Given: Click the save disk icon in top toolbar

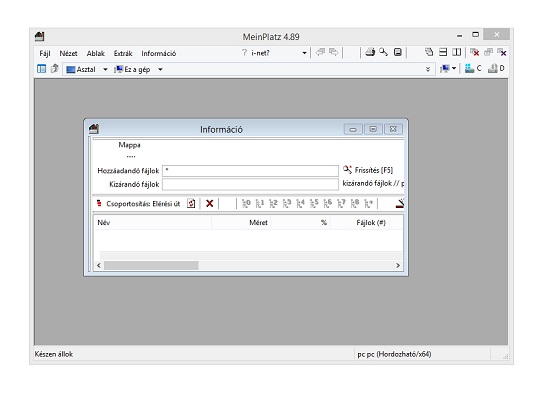Looking at the screenshot, I should [x=397, y=52].
